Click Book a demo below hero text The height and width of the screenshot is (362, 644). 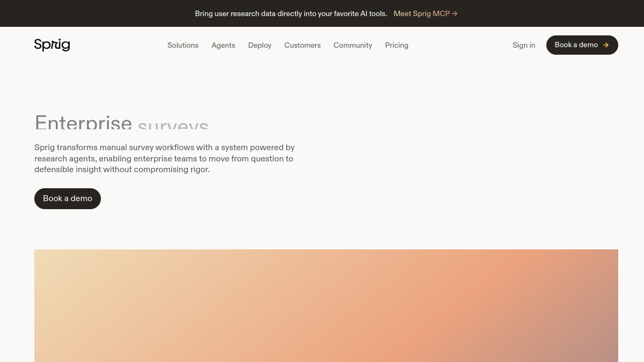(68, 198)
